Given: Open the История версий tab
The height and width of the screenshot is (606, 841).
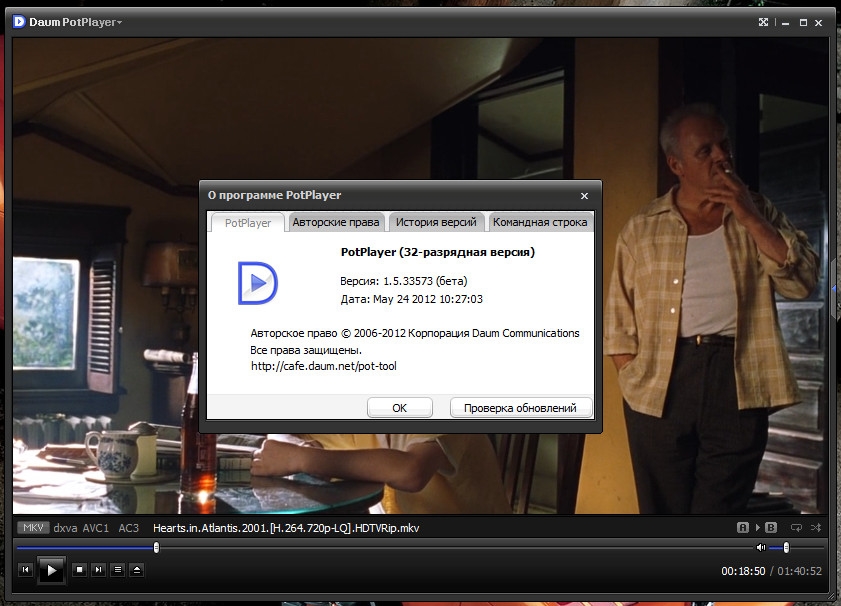Looking at the screenshot, I should coord(435,222).
